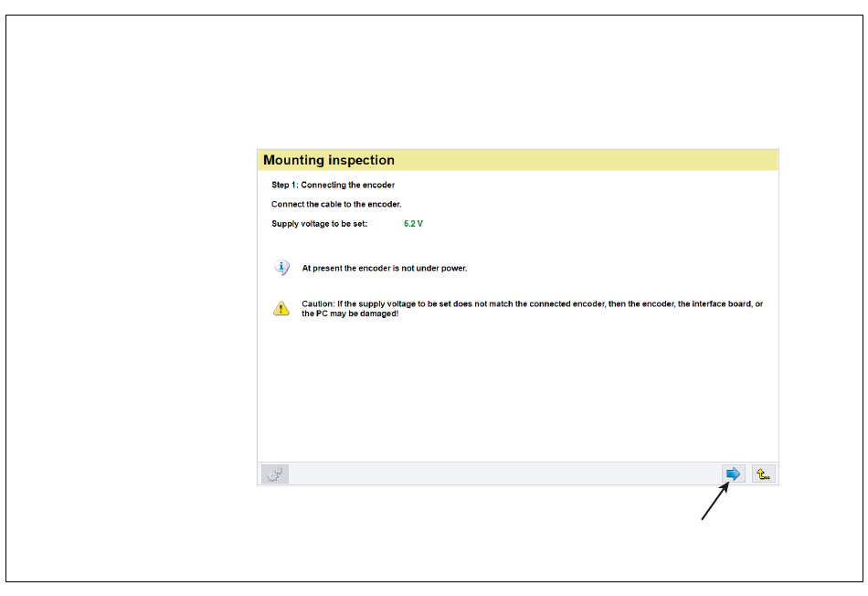Click the yellow back/up arrow button
Screen dimensions: 868x596
[x=763, y=474]
